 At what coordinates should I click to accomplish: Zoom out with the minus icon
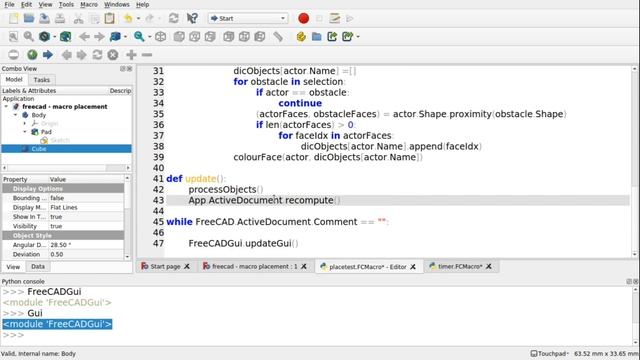point(147,55)
